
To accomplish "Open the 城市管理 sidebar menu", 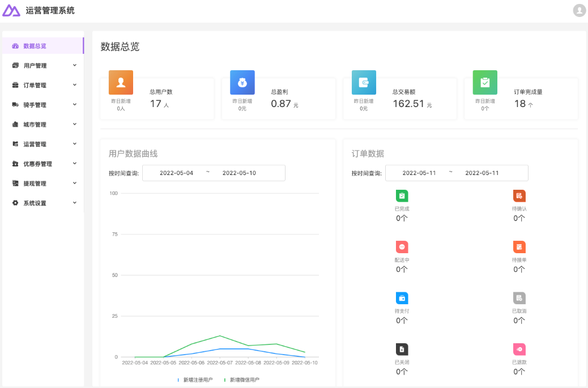I will tap(42, 124).
